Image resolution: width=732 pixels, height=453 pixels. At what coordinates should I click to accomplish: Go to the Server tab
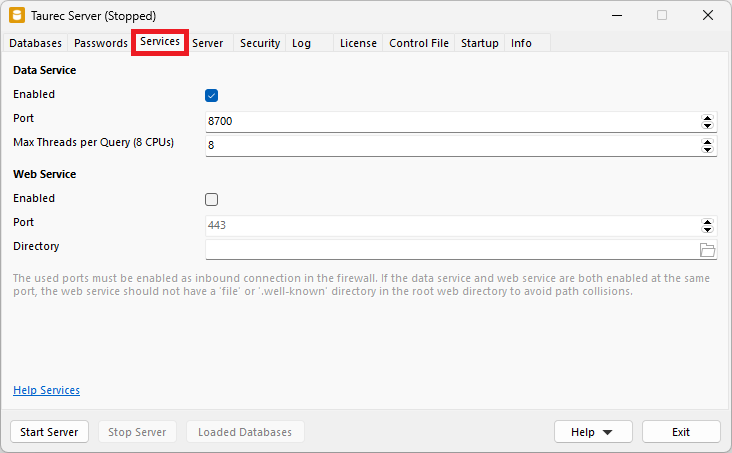click(x=208, y=43)
